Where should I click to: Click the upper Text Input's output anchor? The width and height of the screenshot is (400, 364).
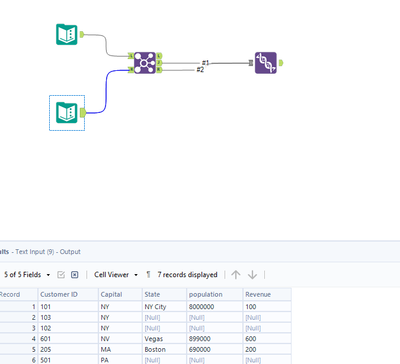click(x=82, y=34)
